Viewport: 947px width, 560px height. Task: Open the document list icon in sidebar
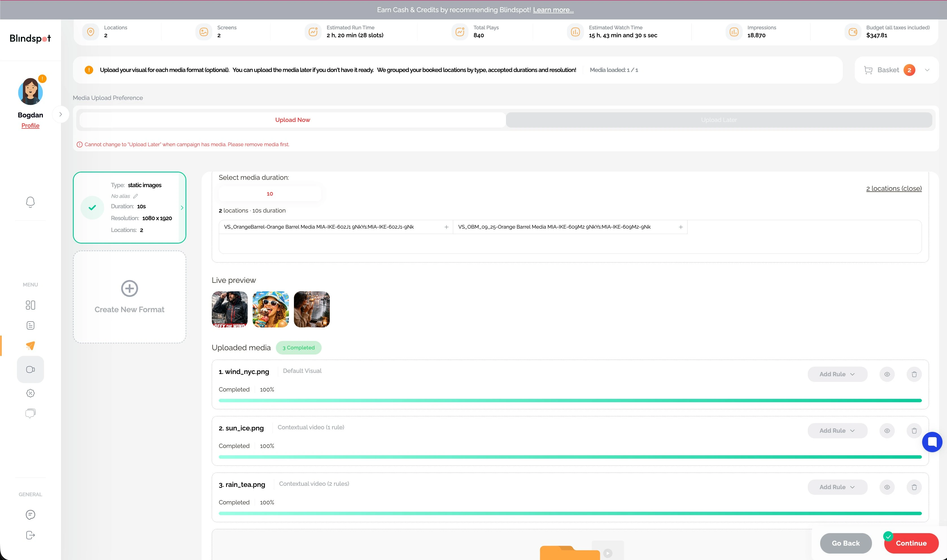pos(30,325)
